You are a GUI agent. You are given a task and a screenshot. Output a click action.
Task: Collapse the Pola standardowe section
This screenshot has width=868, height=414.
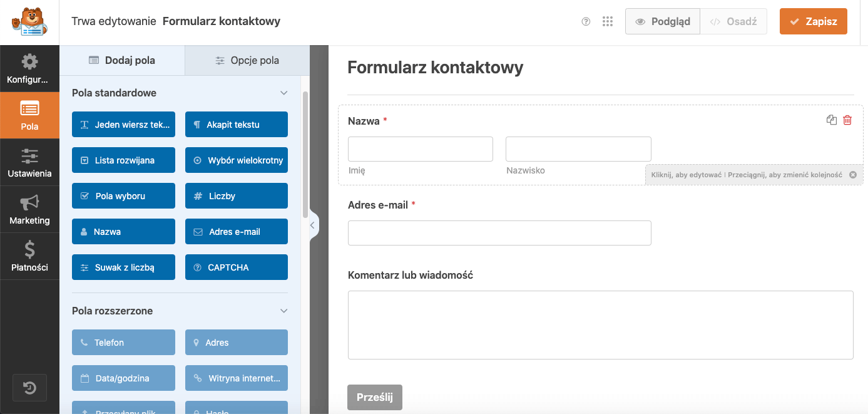pyautogui.click(x=284, y=92)
